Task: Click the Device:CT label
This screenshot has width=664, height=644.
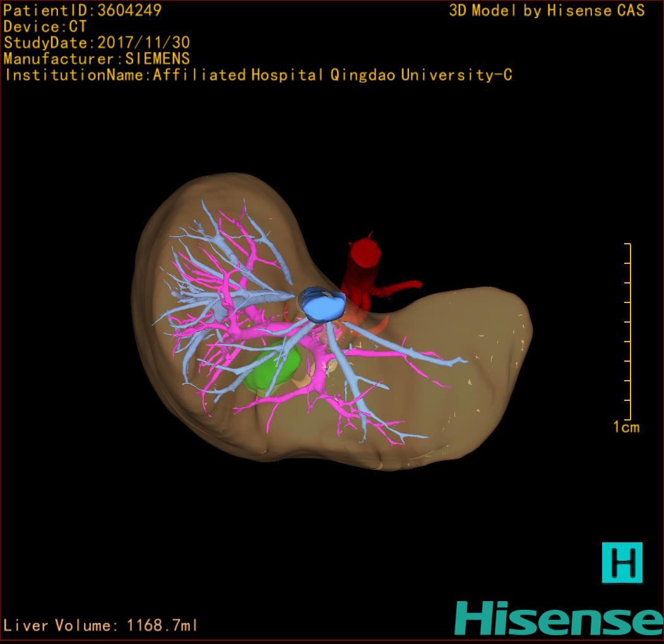Action: (45, 27)
